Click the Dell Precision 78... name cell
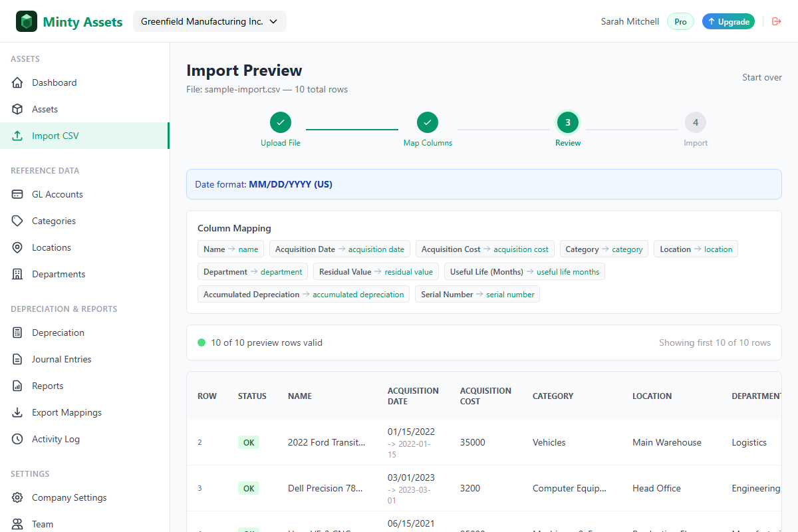The width and height of the screenshot is (798, 532). click(325, 488)
